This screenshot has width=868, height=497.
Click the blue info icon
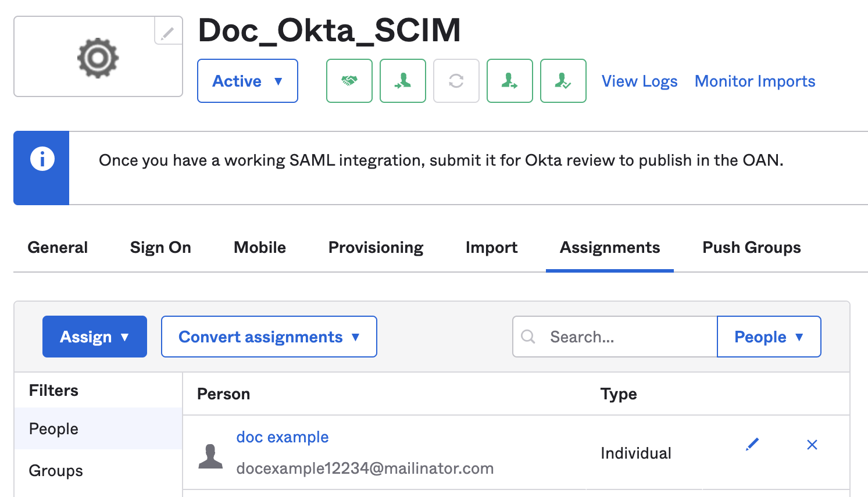coord(42,159)
